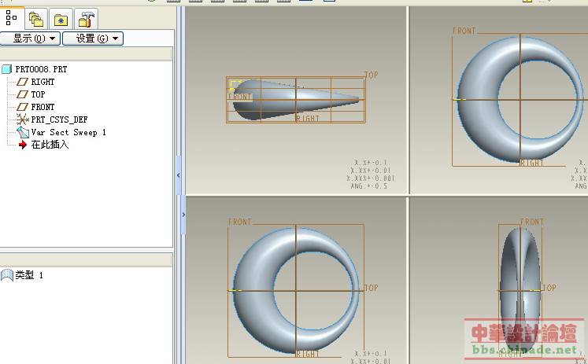Open the Model Tree navigator tab
Screen dimensions: 588x364
point(12,18)
